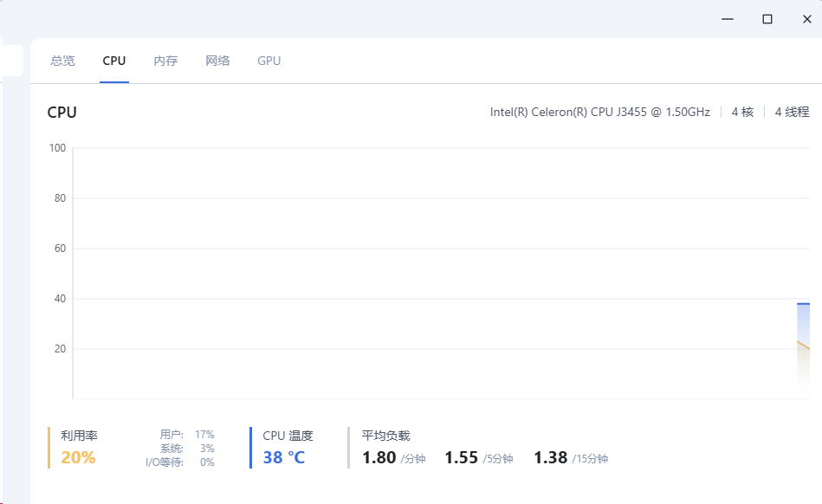Switch to the 总览 tab
This screenshot has width=822, height=504.
(x=63, y=61)
